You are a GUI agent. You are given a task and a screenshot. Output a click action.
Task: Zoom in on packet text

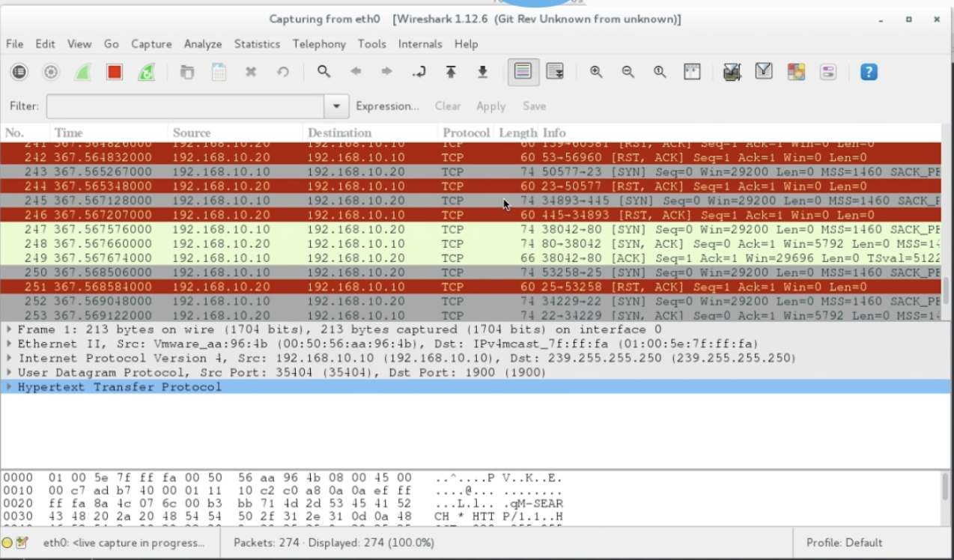tap(596, 72)
